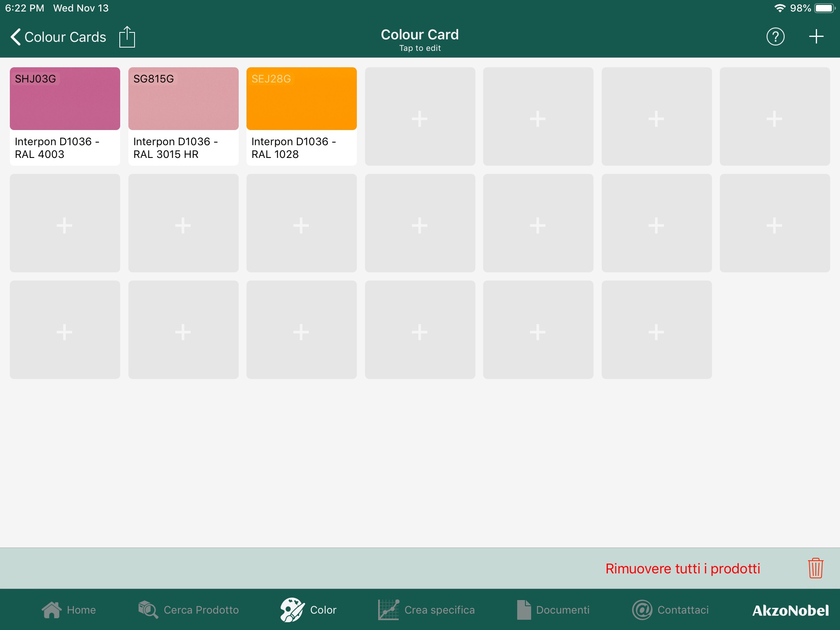Open the Cerca Prodotto tab
Viewport: 840px width, 630px height.
pos(189,610)
